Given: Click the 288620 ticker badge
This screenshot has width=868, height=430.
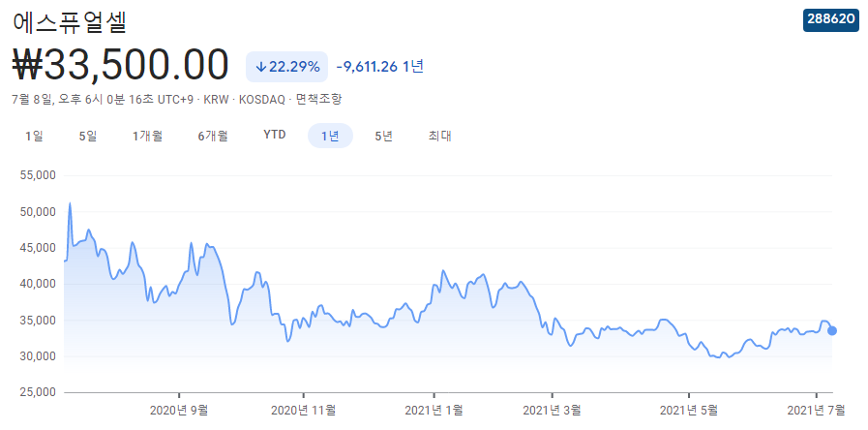Looking at the screenshot, I should 831,18.
